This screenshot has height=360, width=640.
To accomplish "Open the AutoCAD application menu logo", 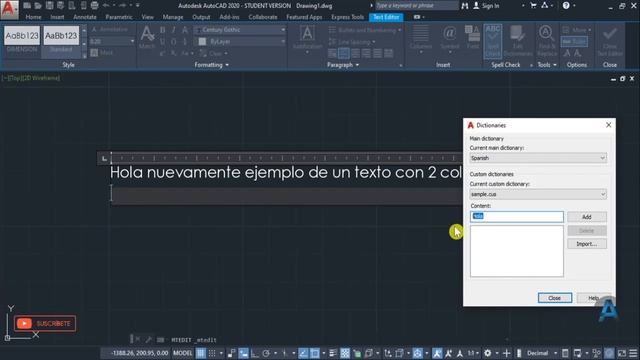I will [x=9, y=9].
